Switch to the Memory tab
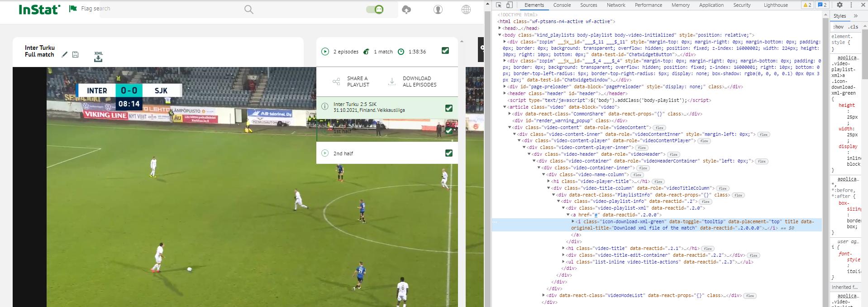The width and height of the screenshot is (868, 307). (680, 5)
